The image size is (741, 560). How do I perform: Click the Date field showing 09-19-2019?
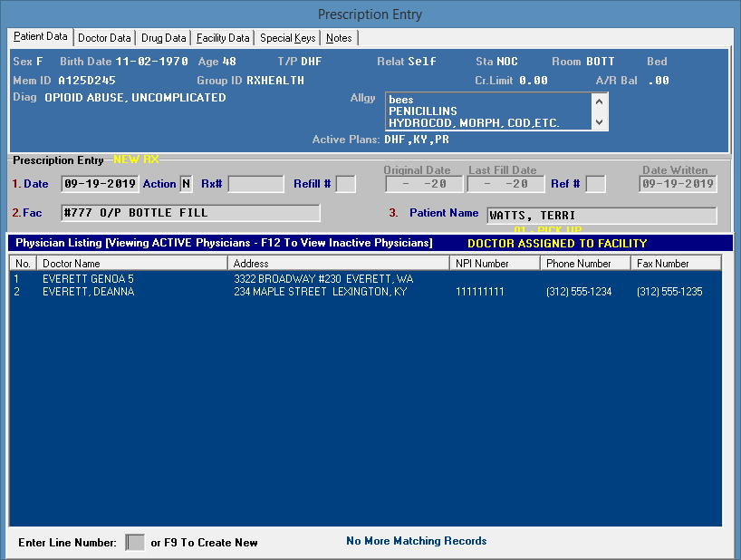pyautogui.click(x=100, y=184)
